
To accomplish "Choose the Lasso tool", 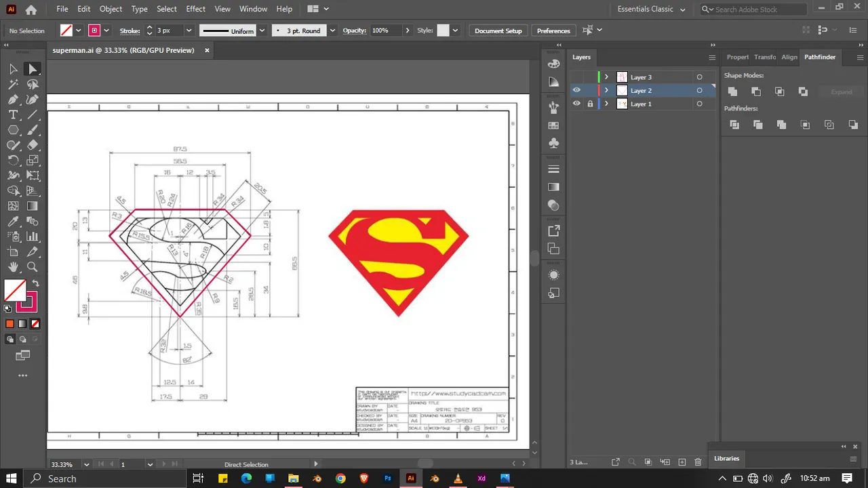I will pyautogui.click(x=33, y=85).
